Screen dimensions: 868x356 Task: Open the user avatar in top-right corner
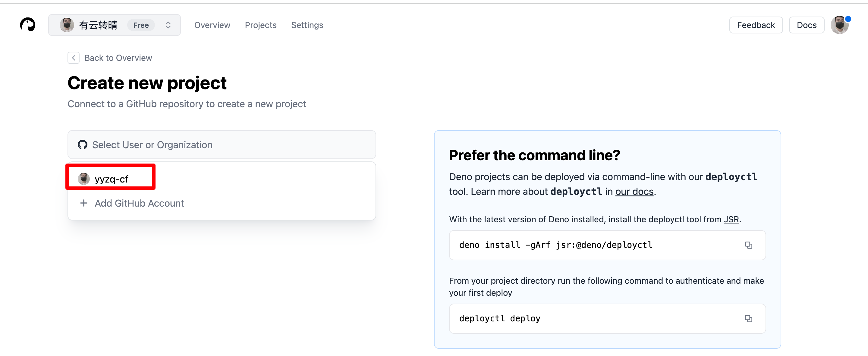839,25
